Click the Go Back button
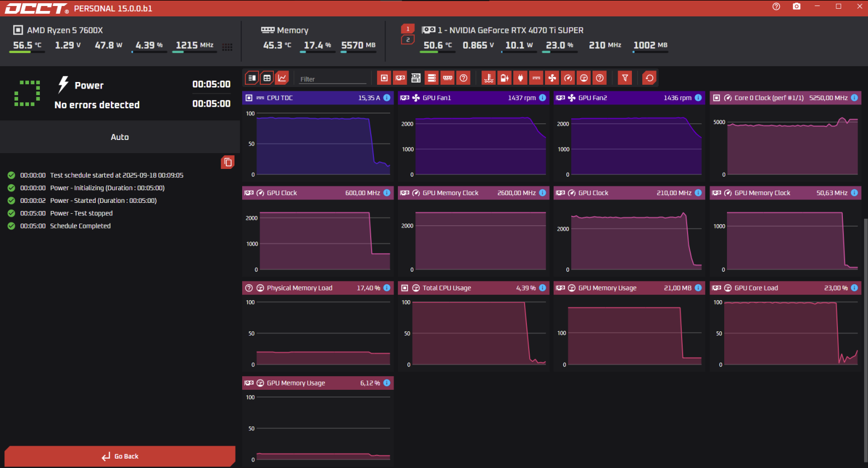868x468 pixels. coord(120,456)
